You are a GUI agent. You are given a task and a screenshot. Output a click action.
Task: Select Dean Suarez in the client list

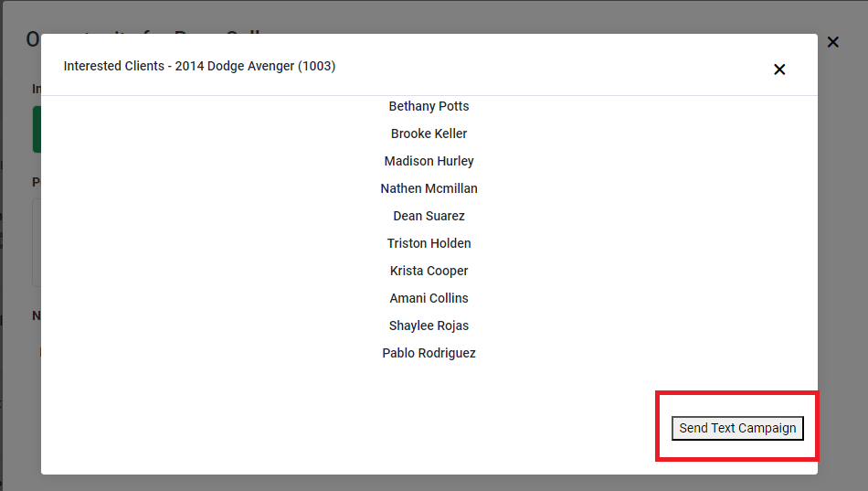[x=429, y=216]
